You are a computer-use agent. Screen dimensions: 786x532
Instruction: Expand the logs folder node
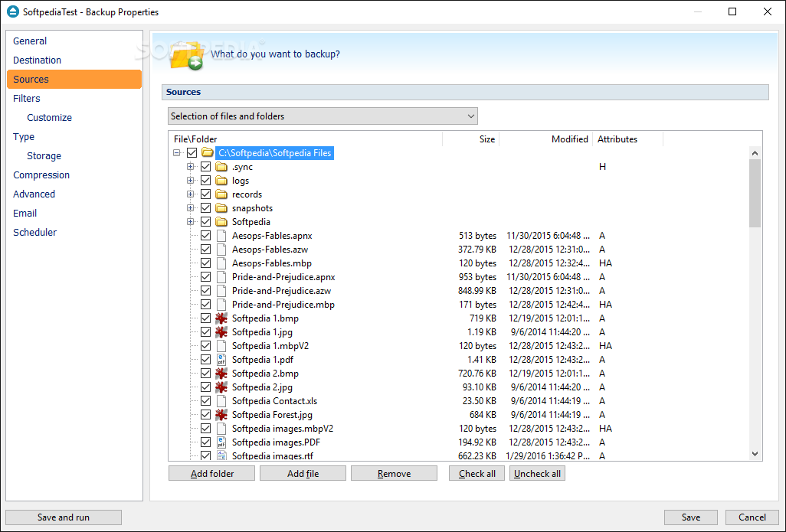[191, 181]
